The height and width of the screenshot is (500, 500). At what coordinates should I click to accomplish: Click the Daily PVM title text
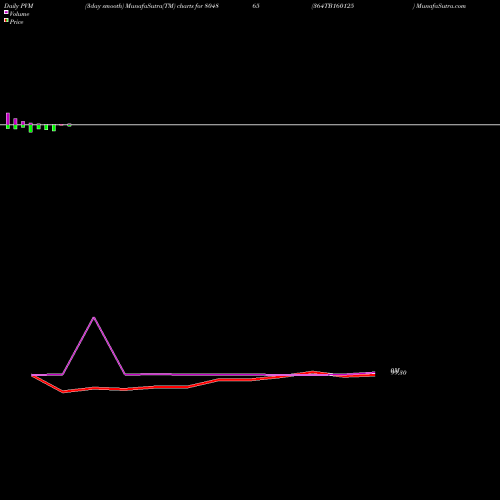[x=19, y=6]
